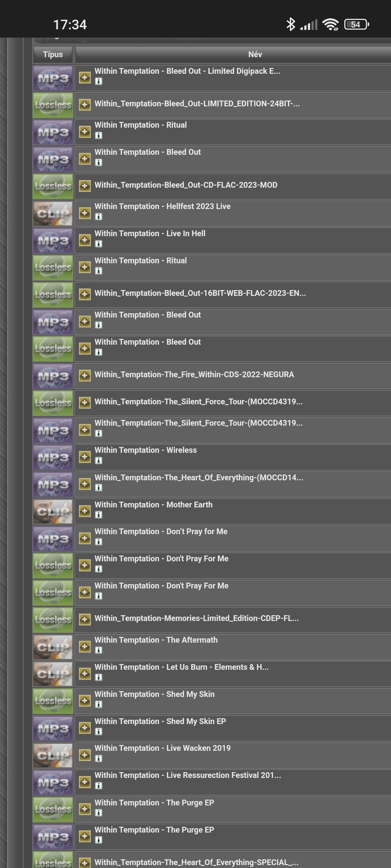391x868 pixels.
Task: Expand the Live Ressurection Festival row
Action: click(85, 782)
